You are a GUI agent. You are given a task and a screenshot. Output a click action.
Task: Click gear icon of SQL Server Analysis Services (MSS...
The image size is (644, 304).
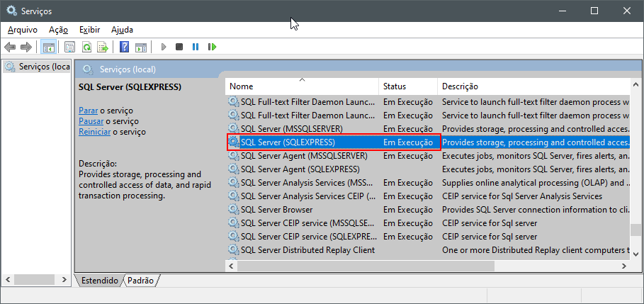pyautogui.click(x=233, y=182)
